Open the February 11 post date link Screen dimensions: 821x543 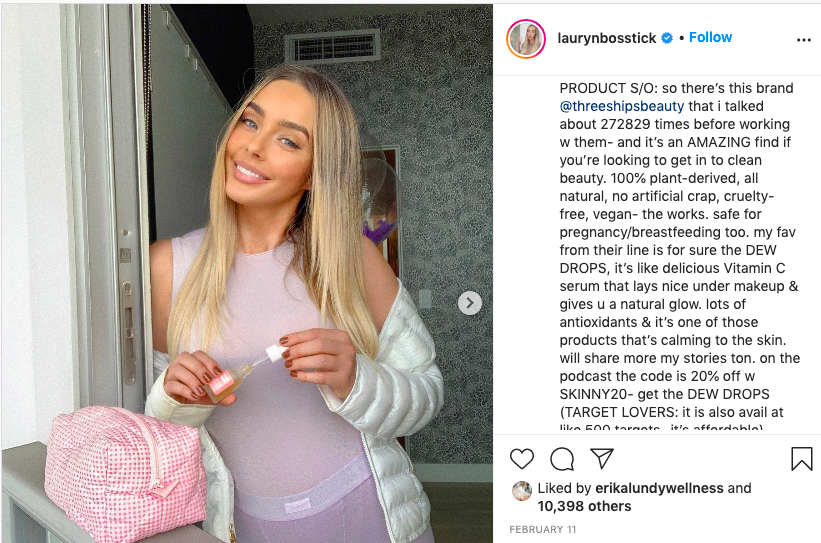tap(542, 529)
